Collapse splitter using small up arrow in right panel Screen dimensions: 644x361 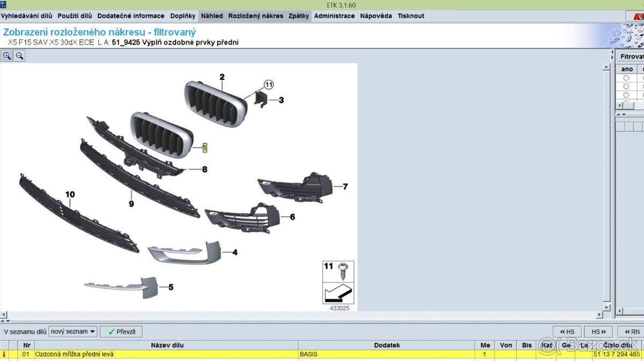click(x=618, y=114)
